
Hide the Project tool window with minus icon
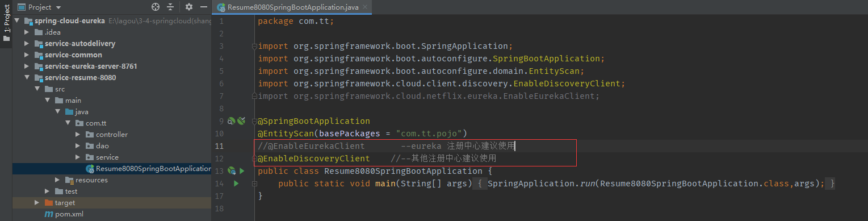pyautogui.click(x=203, y=7)
